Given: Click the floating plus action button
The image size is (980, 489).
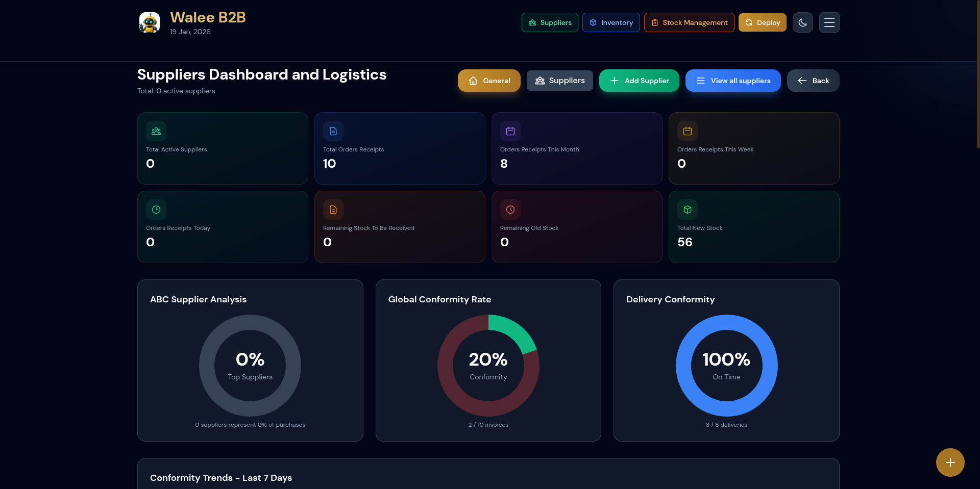Looking at the screenshot, I should [x=950, y=462].
